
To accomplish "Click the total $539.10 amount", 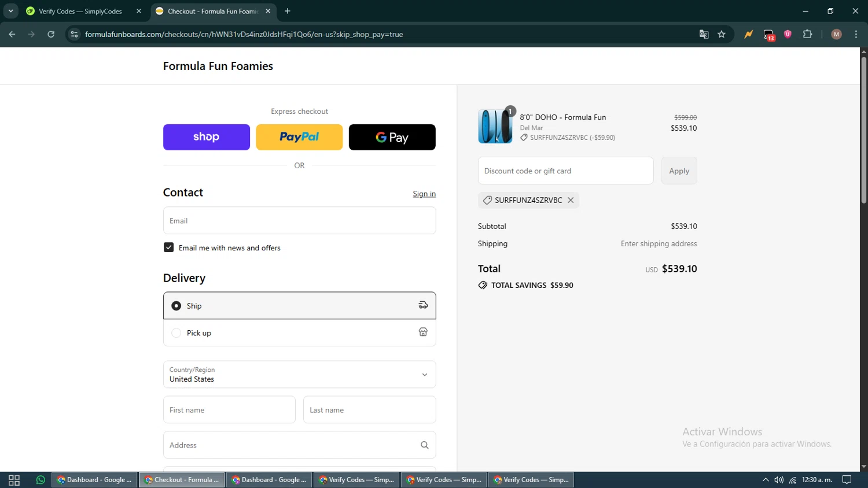I will (679, 269).
